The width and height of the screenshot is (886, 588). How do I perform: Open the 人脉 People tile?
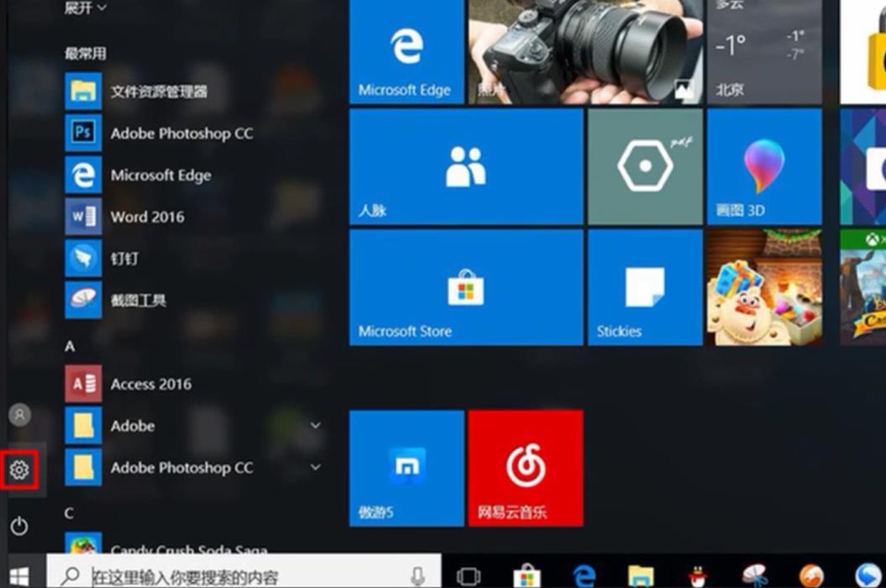466,167
